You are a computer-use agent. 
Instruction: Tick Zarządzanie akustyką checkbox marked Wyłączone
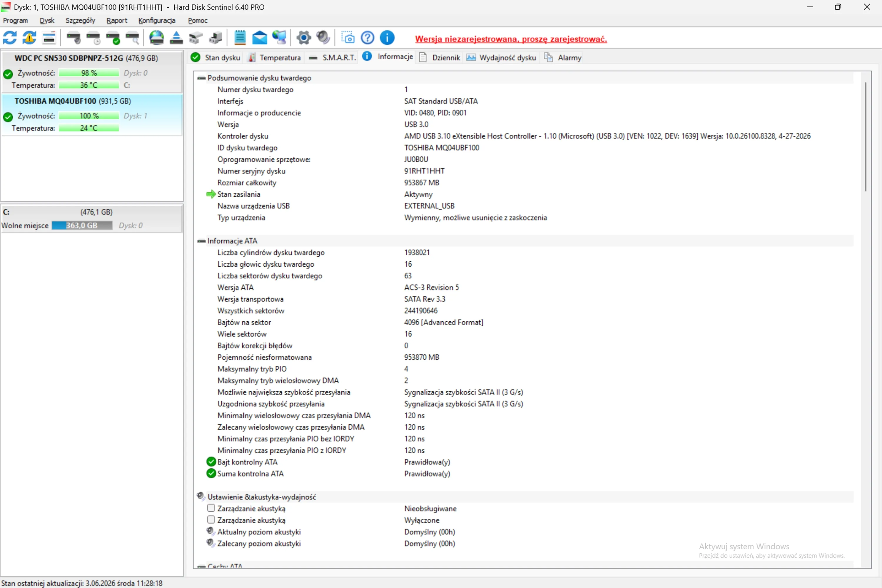tap(211, 520)
